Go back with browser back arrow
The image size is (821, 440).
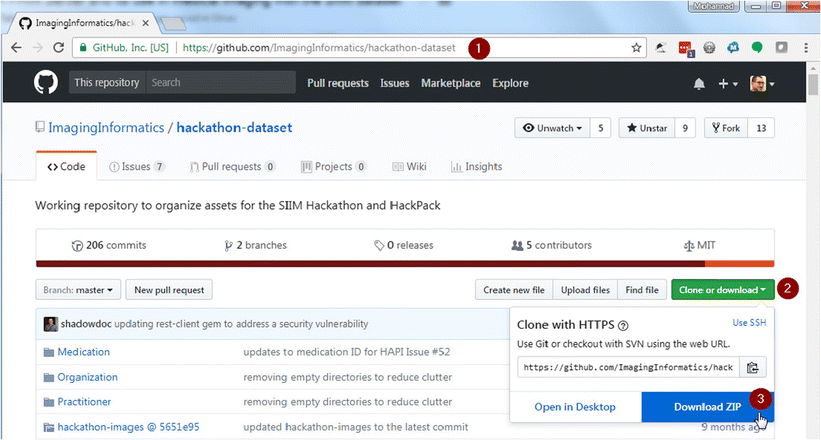pyautogui.click(x=16, y=48)
